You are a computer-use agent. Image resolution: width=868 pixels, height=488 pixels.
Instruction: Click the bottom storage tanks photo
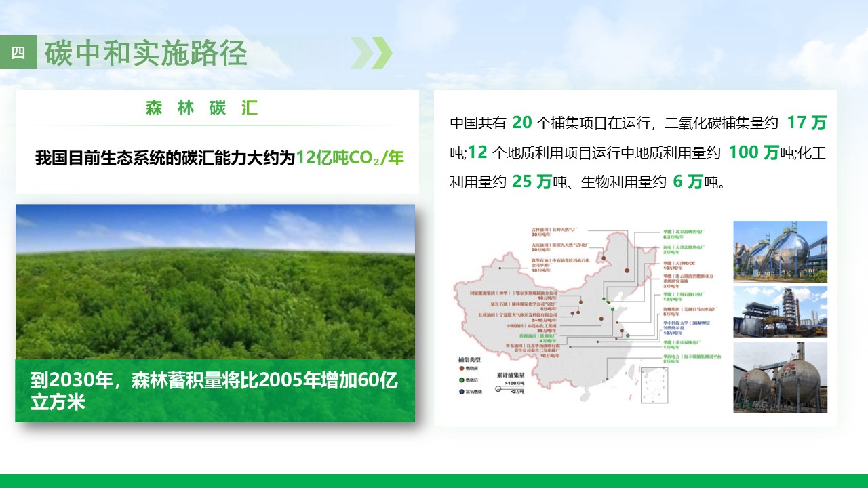780,378
